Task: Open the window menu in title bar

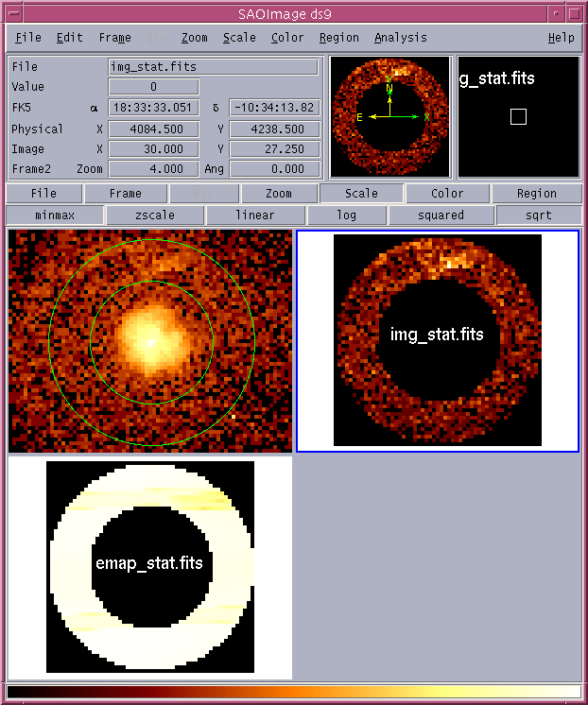Action: pos(14,13)
